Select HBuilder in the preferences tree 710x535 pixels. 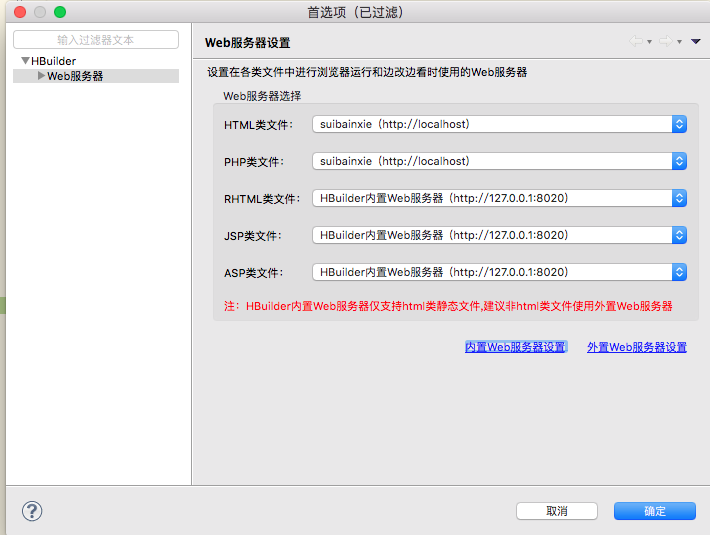tap(53, 61)
